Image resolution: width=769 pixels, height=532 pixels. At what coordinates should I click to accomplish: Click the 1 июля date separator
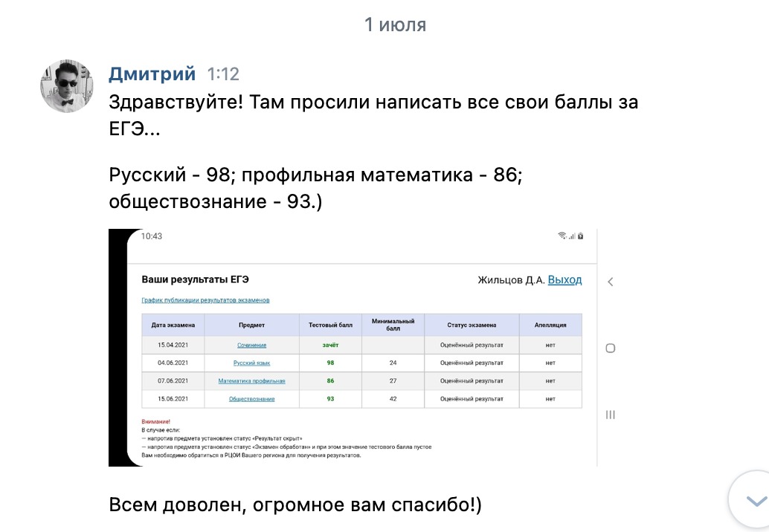click(395, 25)
